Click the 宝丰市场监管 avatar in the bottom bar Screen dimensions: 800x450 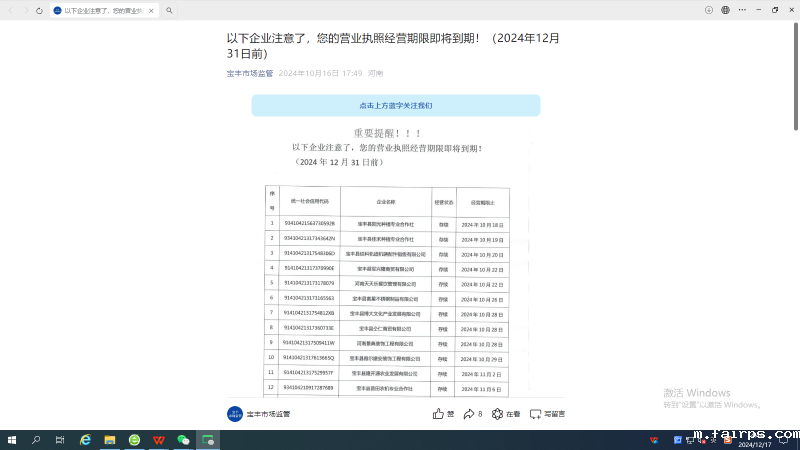click(x=235, y=414)
